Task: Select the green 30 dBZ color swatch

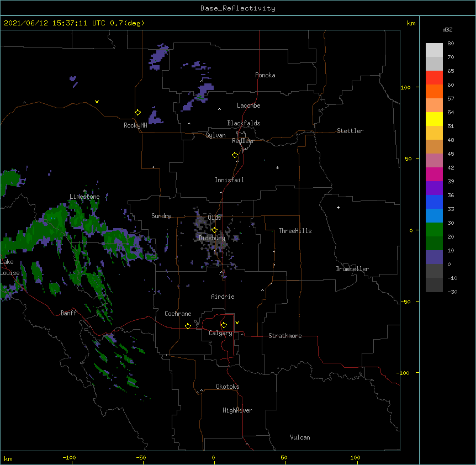Action: [x=434, y=230]
